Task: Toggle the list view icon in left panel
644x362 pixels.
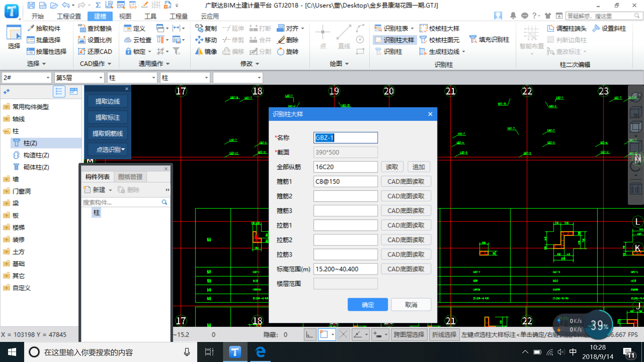Action: click(x=59, y=91)
